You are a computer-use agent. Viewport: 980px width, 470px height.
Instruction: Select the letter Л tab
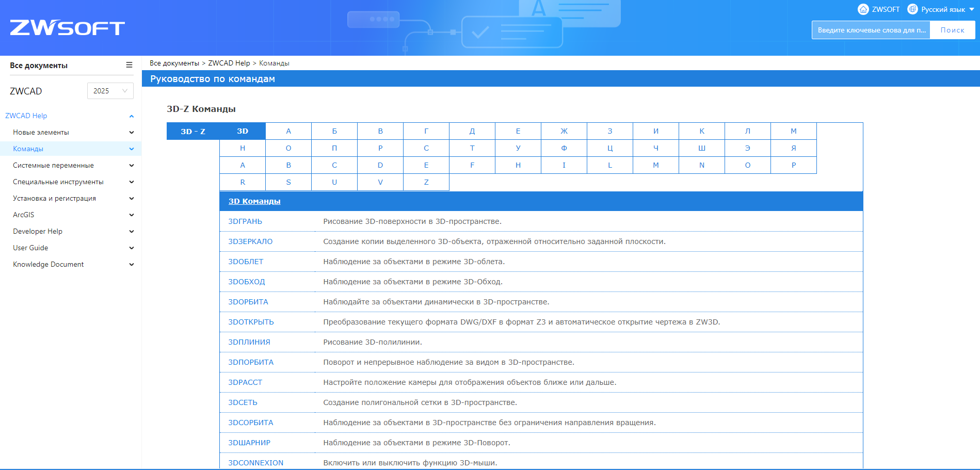[748, 131]
